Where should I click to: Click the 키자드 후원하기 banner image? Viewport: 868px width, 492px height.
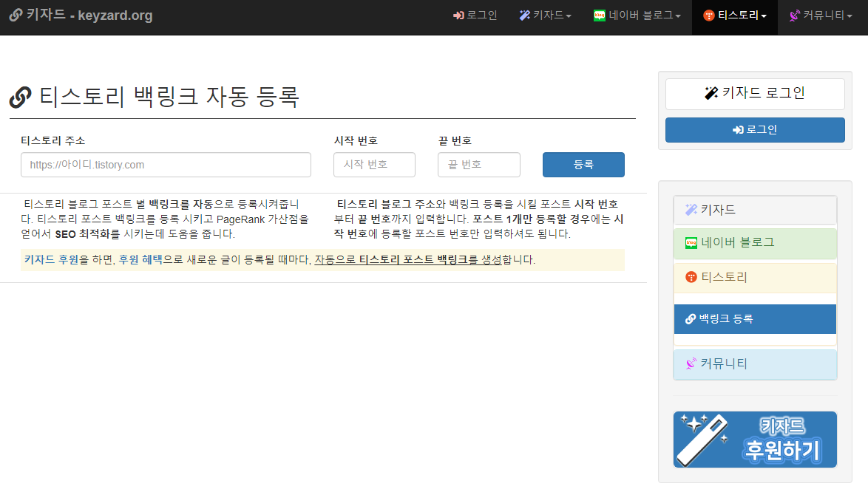pos(755,440)
